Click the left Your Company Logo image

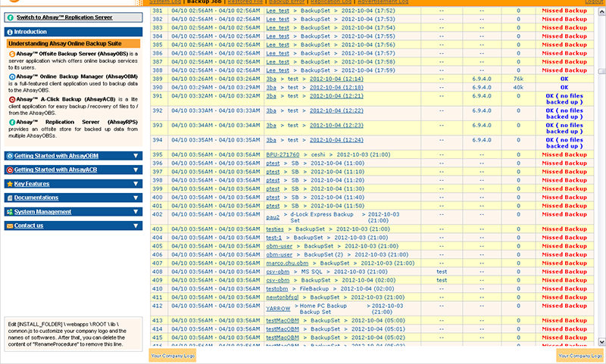[173, 356]
